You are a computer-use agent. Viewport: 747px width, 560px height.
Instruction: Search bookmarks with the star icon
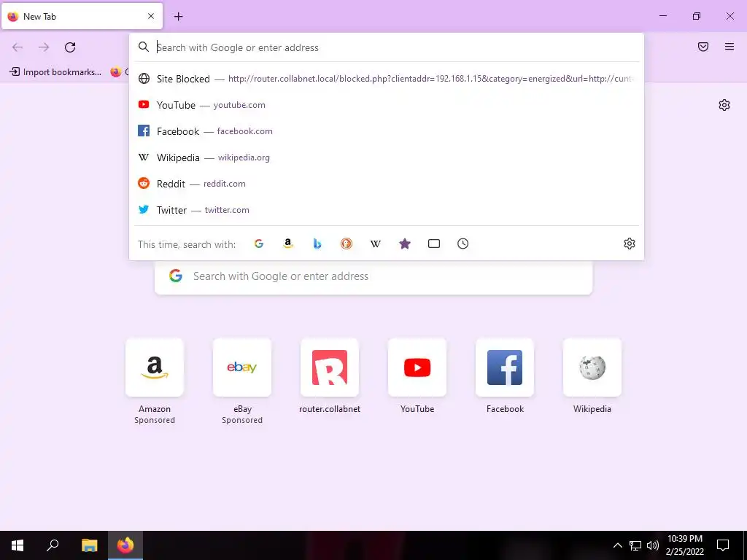(404, 244)
